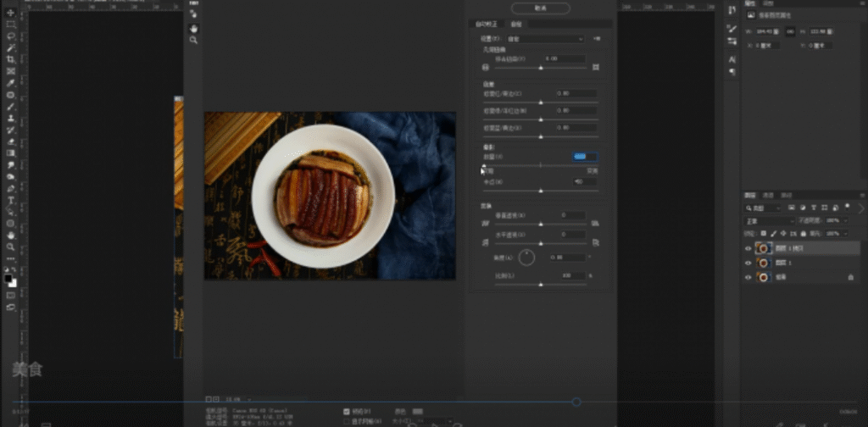This screenshot has height=427, width=868.
Task: Open the History panel icon in collapsed dock
Action: pos(732,10)
